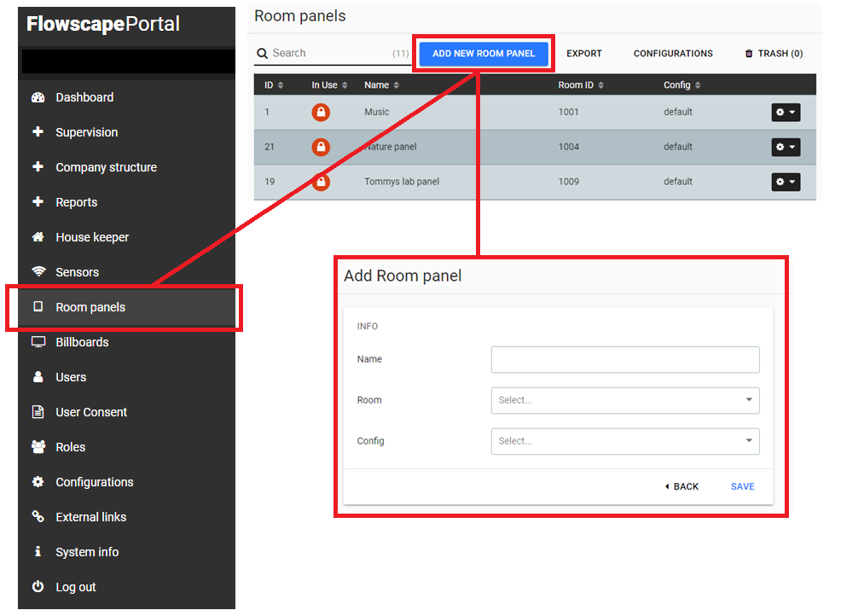Log out from the sidebar

[x=76, y=586]
